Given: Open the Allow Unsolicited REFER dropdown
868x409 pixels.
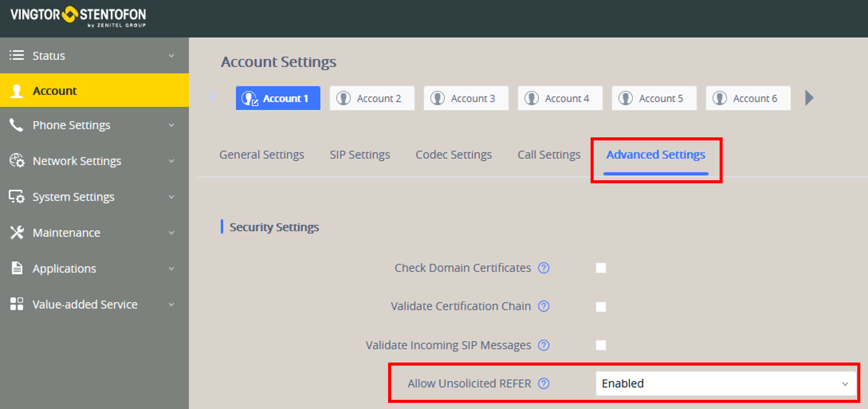Looking at the screenshot, I should point(725,383).
